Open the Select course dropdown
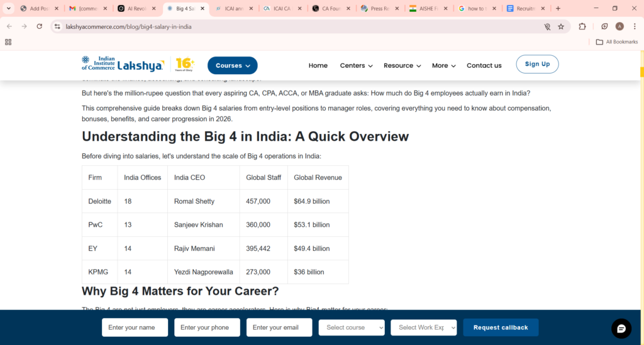 point(352,327)
